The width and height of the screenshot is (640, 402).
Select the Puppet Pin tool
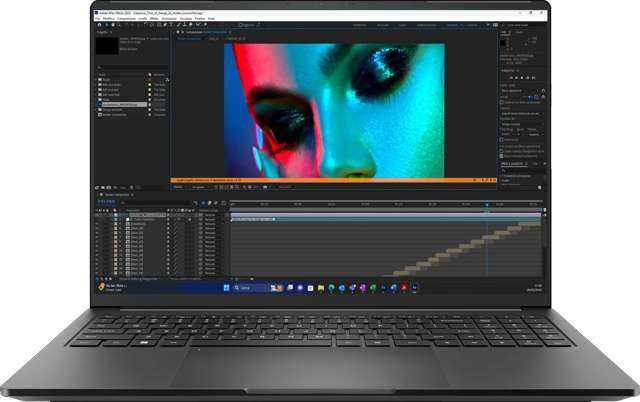(205, 25)
